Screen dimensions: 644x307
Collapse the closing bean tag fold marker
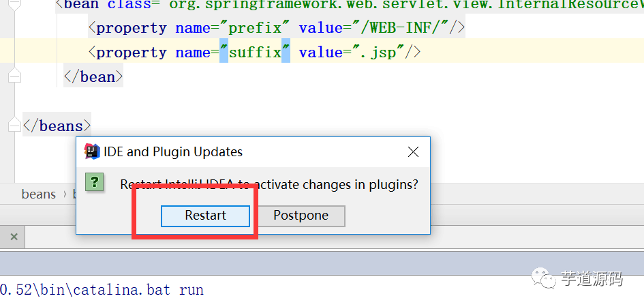[x=14, y=76]
